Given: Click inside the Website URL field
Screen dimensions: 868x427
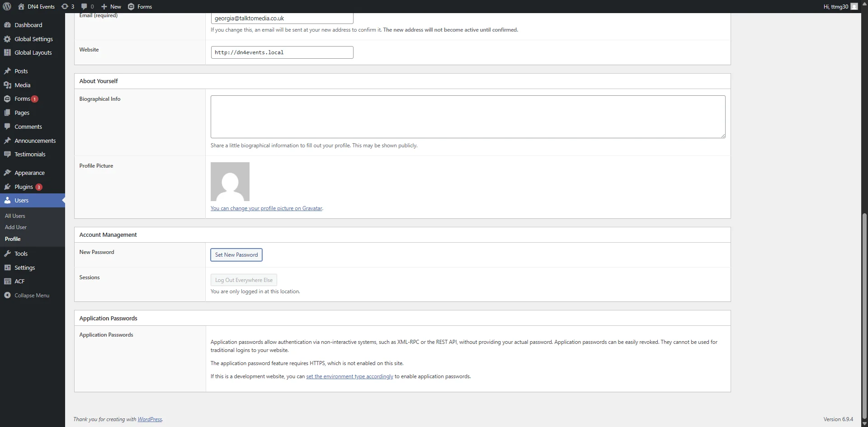Looking at the screenshot, I should (282, 52).
